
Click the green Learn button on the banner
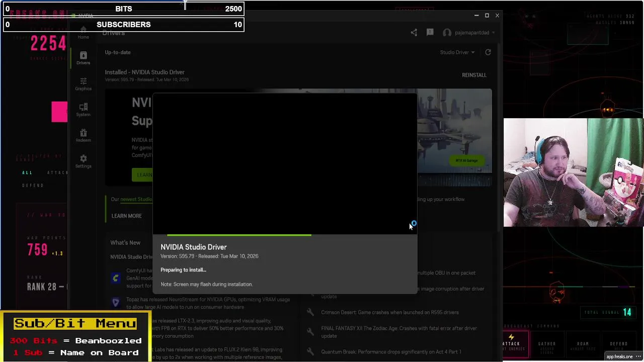(142, 174)
